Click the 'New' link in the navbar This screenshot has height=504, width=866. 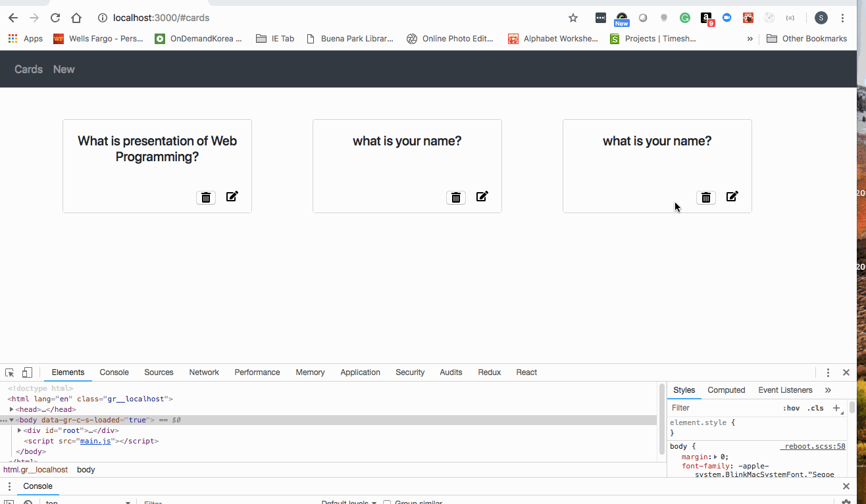[x=63, y=69]
